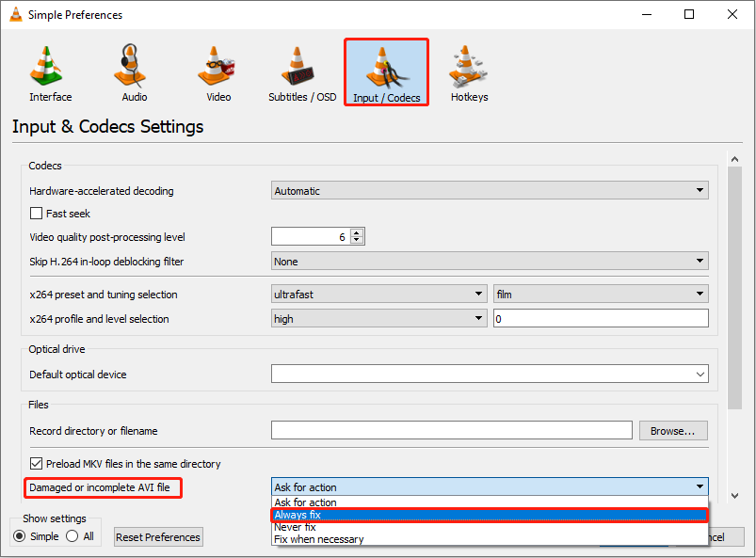756x558 pixels.
Task: Click the Reset Preferences button
Action: pyautogui.click(x=158, y=536)
